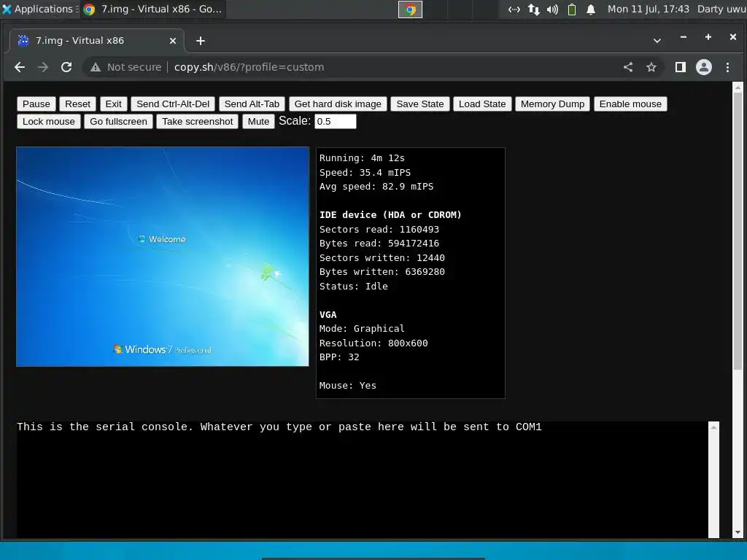
Task: Click the Running: 4m 12s text
Action: coord(362,158)
